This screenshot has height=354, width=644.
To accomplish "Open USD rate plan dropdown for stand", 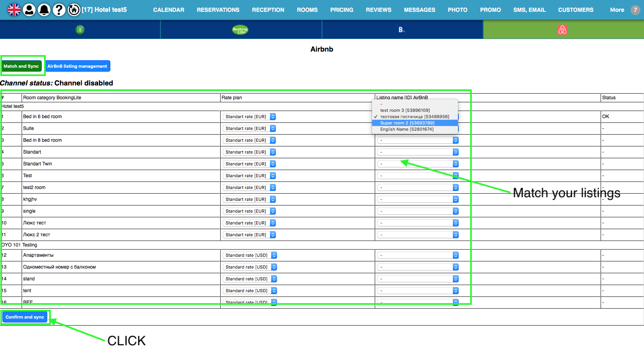I will pos(250,279).
